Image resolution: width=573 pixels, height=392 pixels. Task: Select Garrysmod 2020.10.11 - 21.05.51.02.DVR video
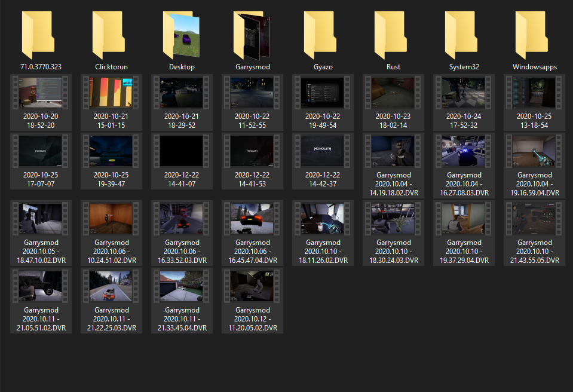(x=41, y=301)
